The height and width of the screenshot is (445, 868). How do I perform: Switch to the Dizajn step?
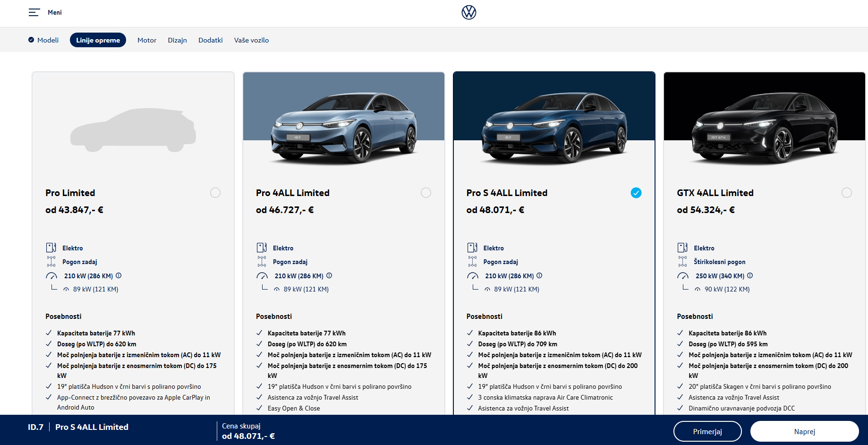pos(178,40)
